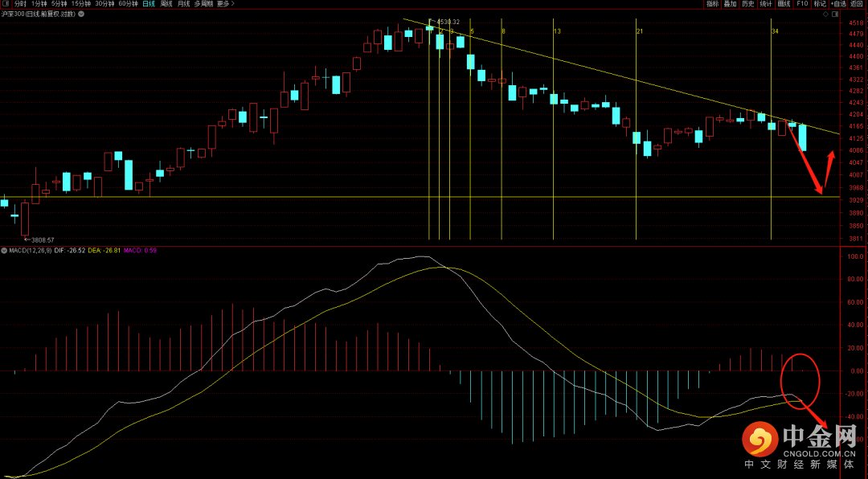Select the 周线 weekly chart tab
The height and width of the screenshot is (479, 868).
point(166,4)
